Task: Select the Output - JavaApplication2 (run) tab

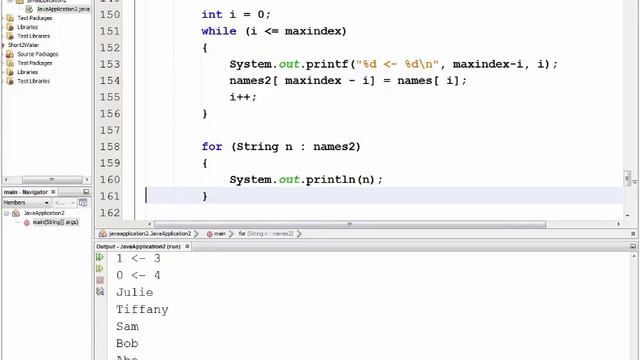Action: coord(138,247)
